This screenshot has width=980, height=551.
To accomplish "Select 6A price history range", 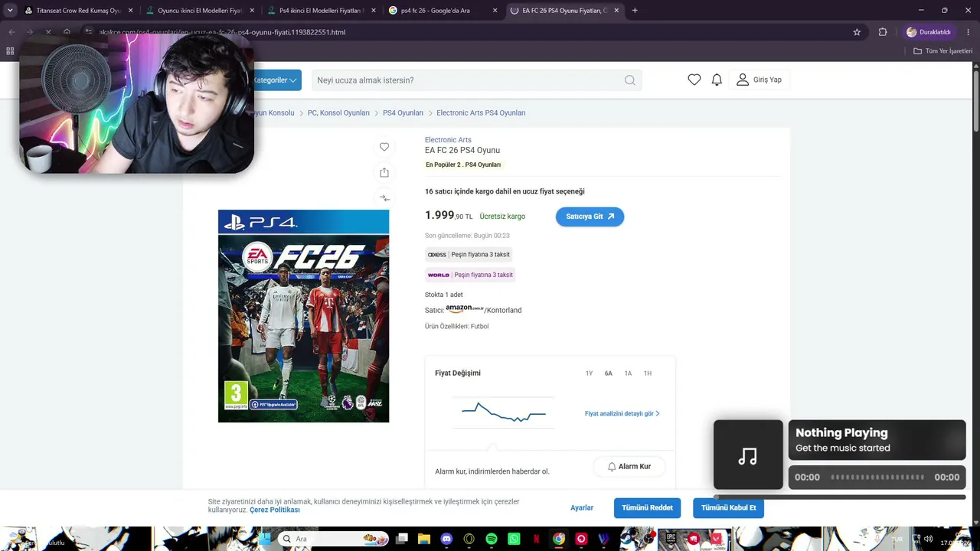I will pyautogui.click(x=609, y=373).
